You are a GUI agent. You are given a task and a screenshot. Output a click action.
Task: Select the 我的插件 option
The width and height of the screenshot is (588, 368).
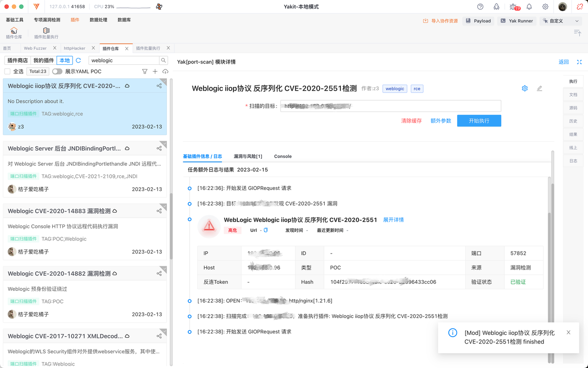[44, 60]
